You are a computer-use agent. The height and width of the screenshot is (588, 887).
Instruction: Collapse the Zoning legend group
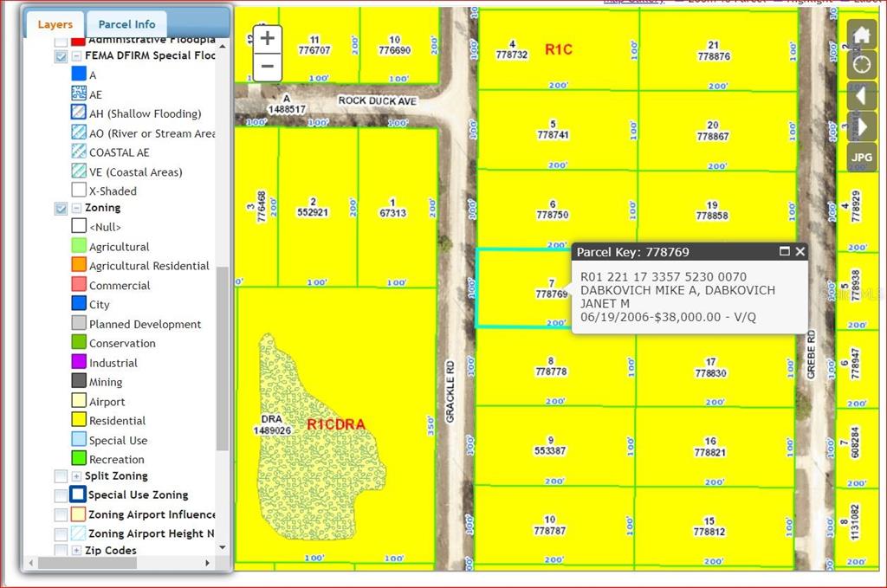pyautogui.click(x=76, y=209)
